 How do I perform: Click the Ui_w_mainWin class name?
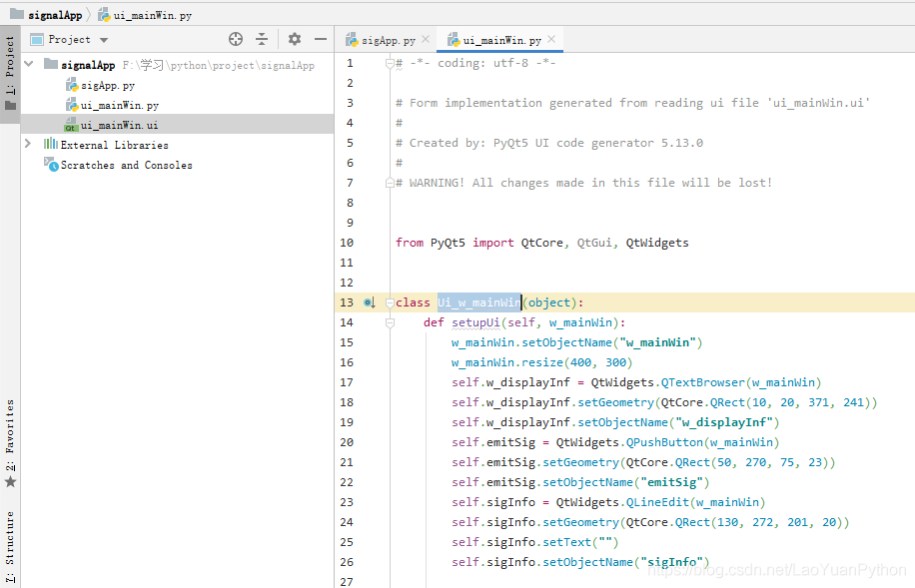click(x=479, y=302)
